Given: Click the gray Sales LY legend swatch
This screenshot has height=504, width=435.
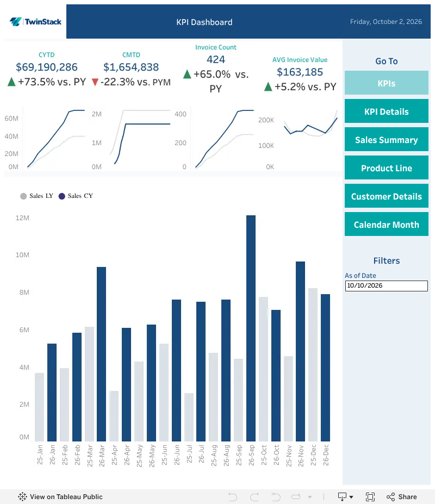Looking at the screenshot, I should click(x=23, y=196).
